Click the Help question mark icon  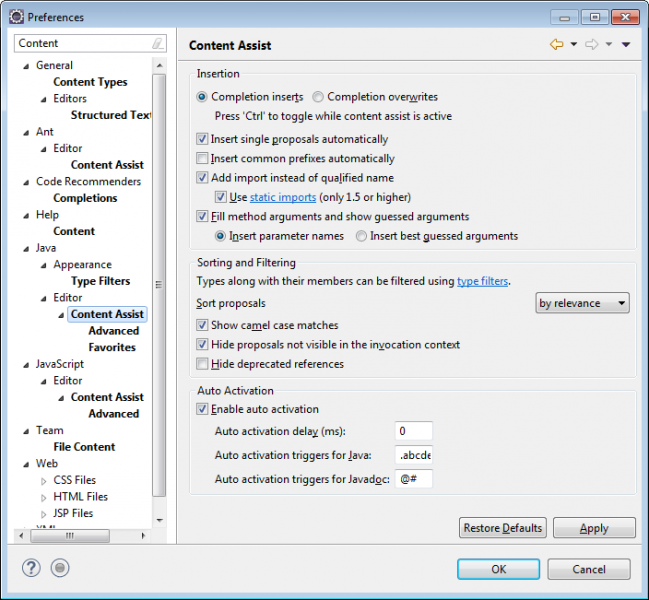pyautogui.click(x=31, y=568)
